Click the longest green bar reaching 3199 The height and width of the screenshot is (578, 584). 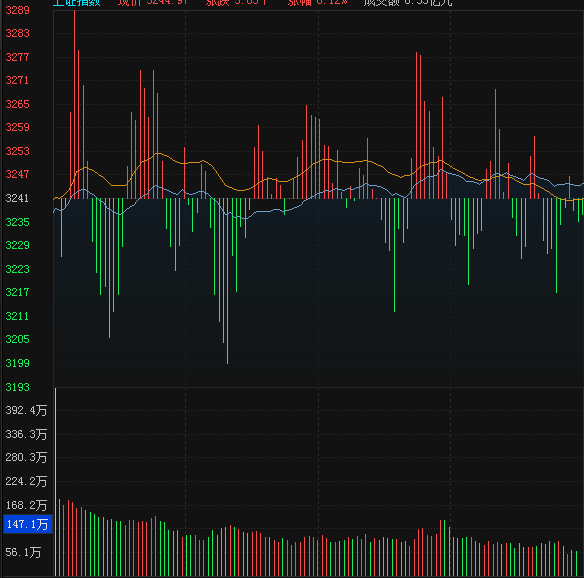coord(228,281)
